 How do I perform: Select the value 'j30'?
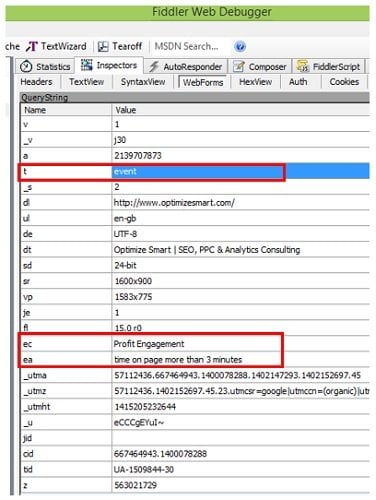[x=120, y=140]
